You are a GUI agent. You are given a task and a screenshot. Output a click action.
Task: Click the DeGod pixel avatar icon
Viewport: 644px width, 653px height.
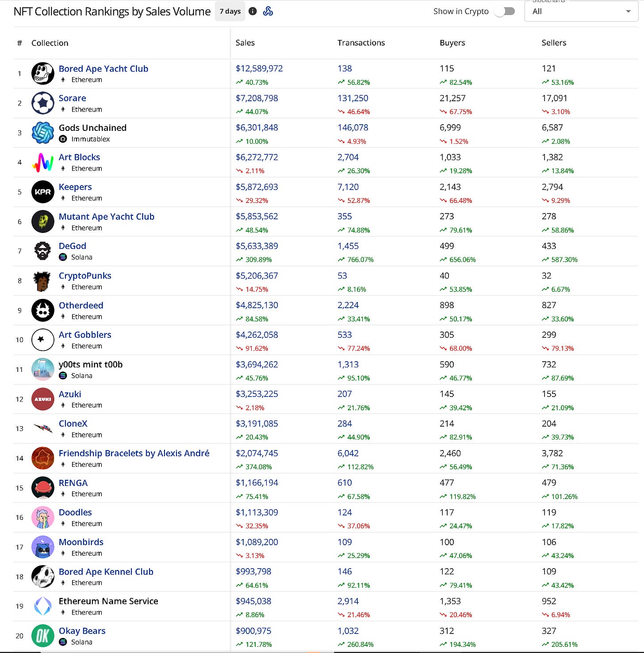click(x=43, y=251)
